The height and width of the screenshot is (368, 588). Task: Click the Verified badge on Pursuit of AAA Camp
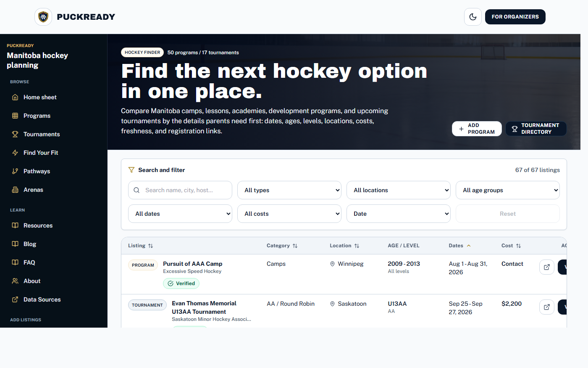click(x=181, y=283)
